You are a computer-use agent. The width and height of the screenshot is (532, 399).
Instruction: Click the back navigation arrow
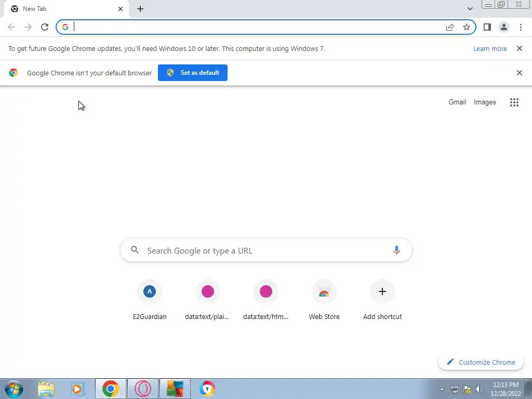(x=11, y=27)
